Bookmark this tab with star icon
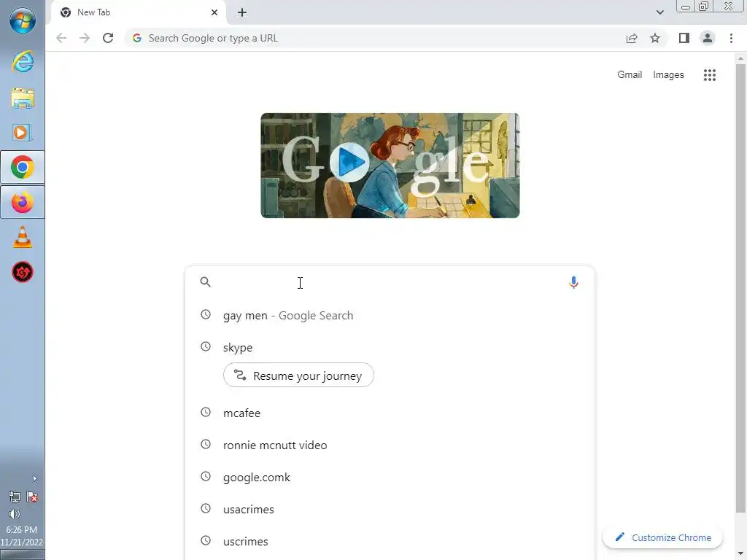 pos(655,38)
